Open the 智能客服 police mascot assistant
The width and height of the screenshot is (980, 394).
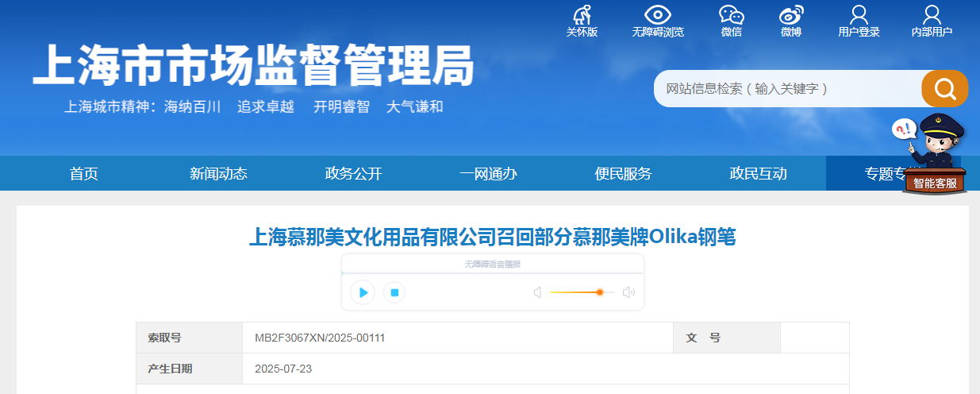tap(935, 155)
